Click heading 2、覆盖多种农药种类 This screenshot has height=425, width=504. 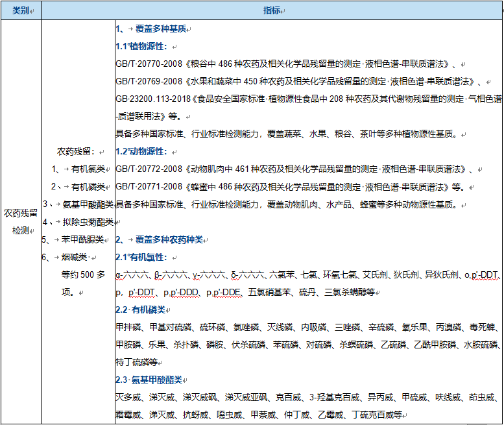click(x=162, y=239)
